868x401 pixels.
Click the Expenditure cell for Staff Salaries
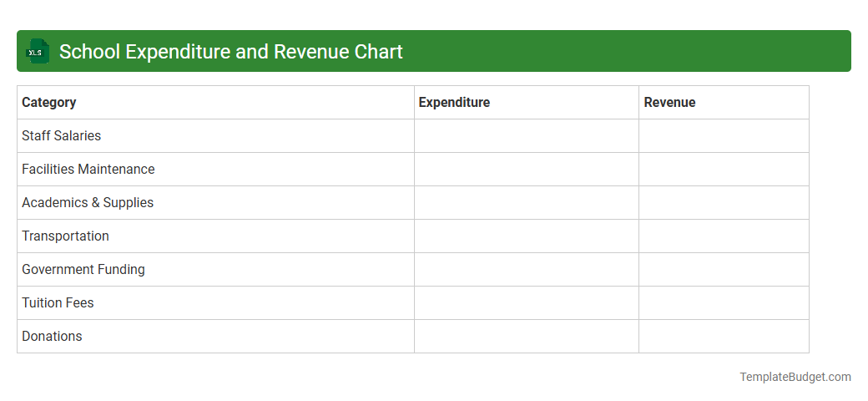pos(527,135)
